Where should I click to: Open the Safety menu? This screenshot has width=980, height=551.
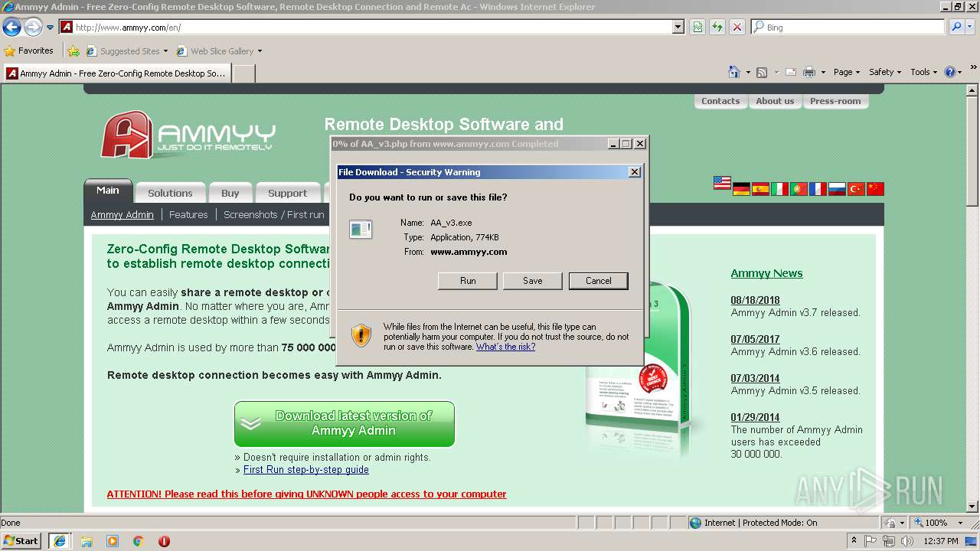click(885, 72)
